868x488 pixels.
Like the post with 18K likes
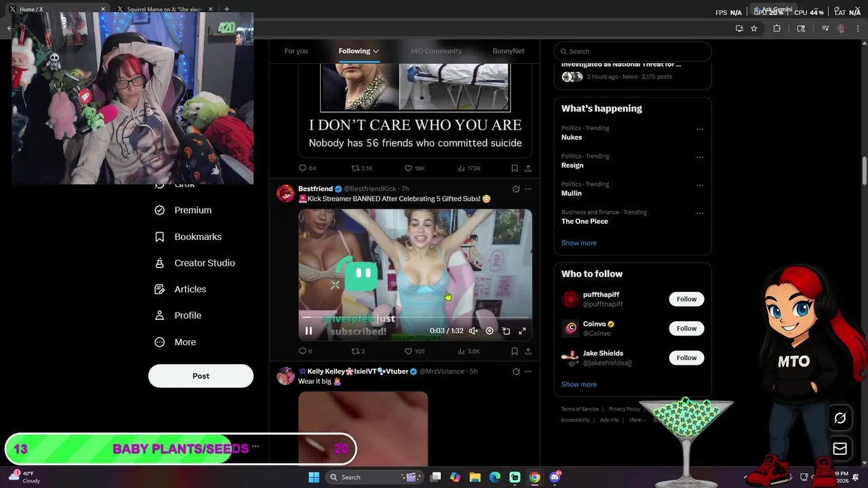point(414,168)
